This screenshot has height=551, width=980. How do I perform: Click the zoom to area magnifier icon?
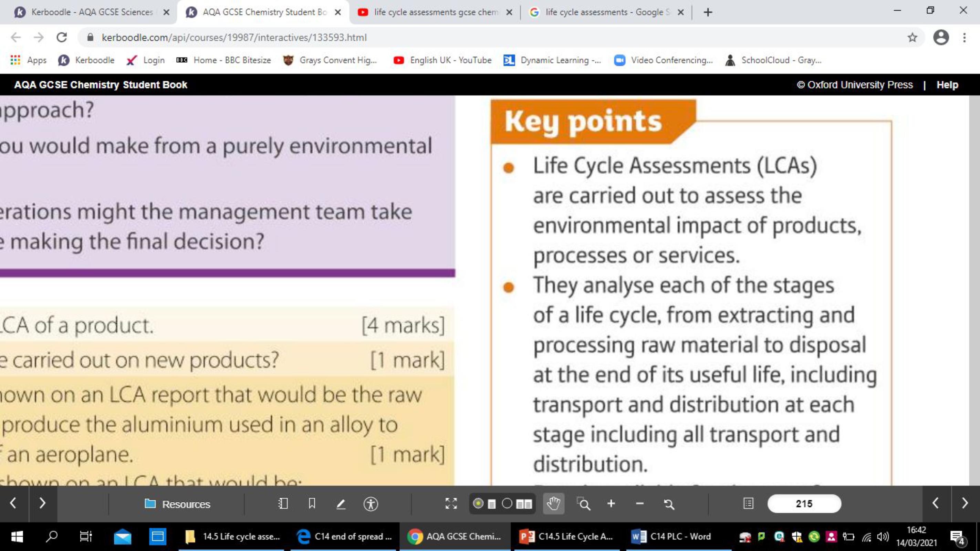point(583,504)
